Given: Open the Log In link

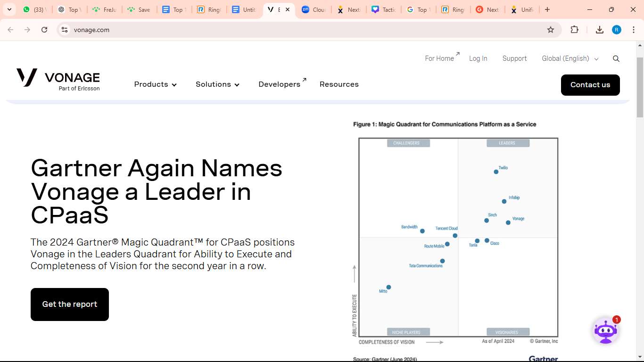Looking at the screenshot, I should click(x=478, y=58).
